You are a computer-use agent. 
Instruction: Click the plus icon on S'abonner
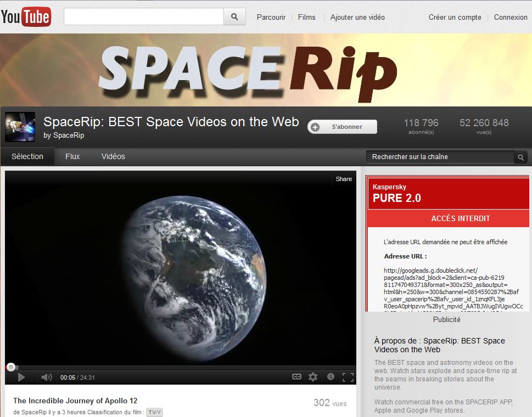[x=315, y=127]
